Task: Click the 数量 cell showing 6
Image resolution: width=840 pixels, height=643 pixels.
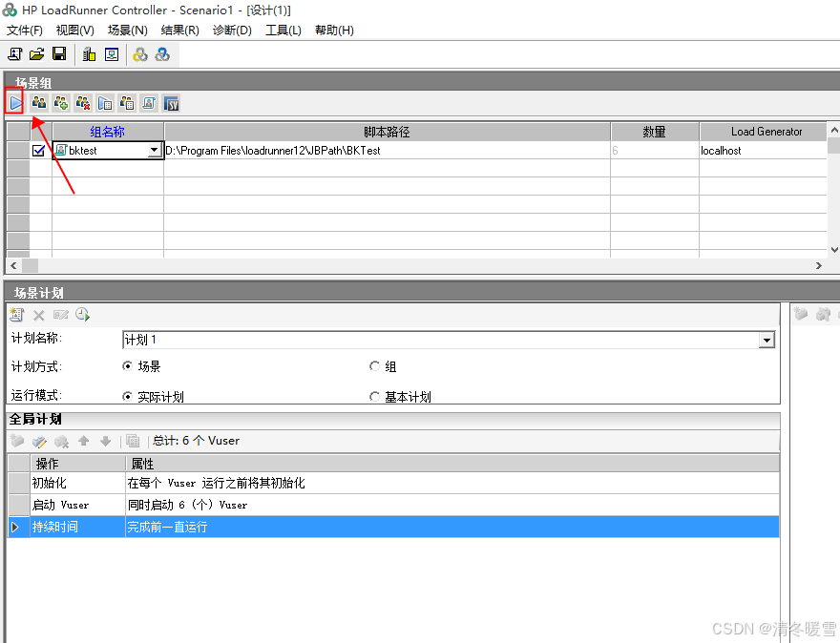Action: point(655,151)
